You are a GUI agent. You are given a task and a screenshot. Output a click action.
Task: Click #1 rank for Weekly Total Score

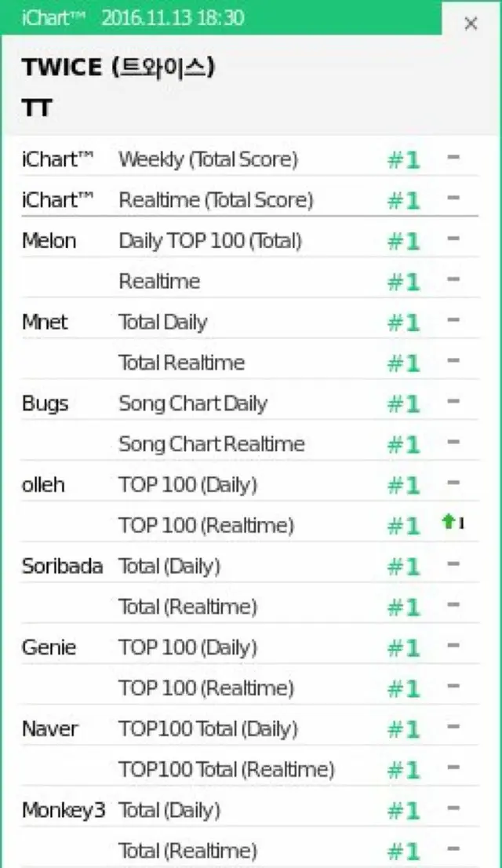tap(403, 159)
